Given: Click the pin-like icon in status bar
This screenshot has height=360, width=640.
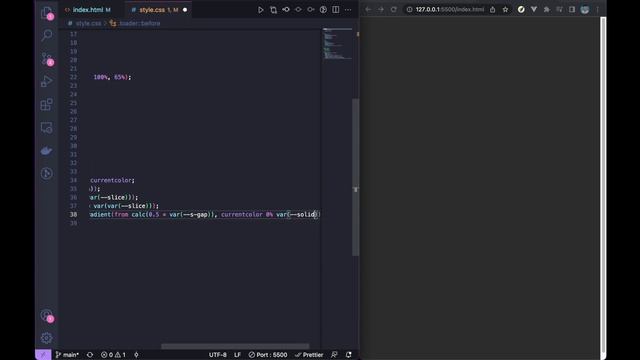Looking at the screenshot, I should pyautogui.click(x=136, y=355).
